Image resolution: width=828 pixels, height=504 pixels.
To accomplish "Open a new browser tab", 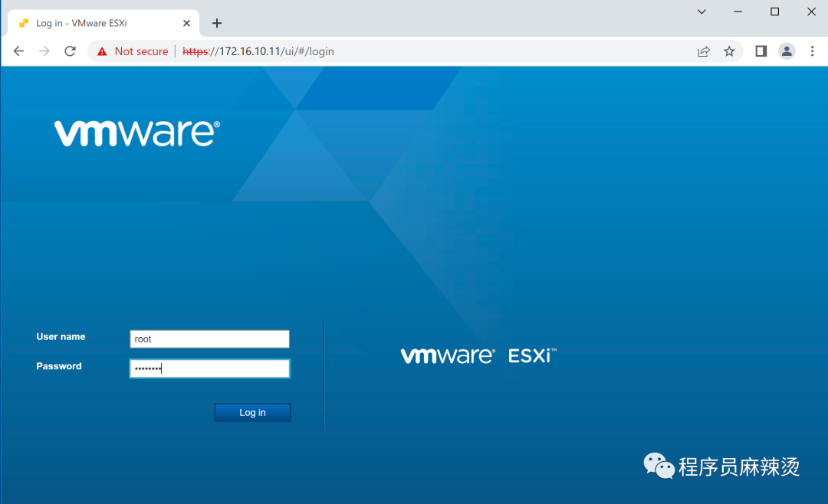I will click(216, 23).
